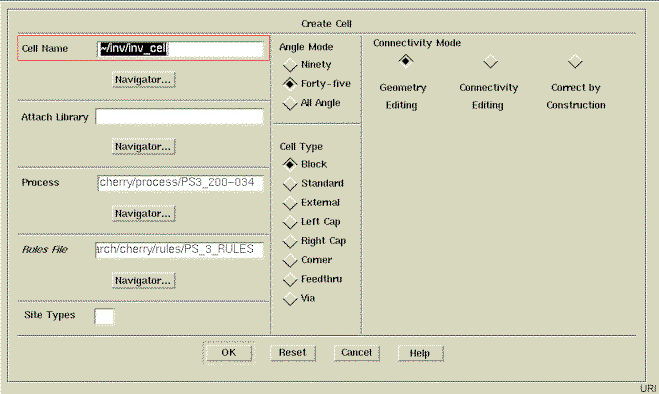Screen dimensions: 659x394
Task: Choose Standard cell type
Action: click(x=290, y=183)
